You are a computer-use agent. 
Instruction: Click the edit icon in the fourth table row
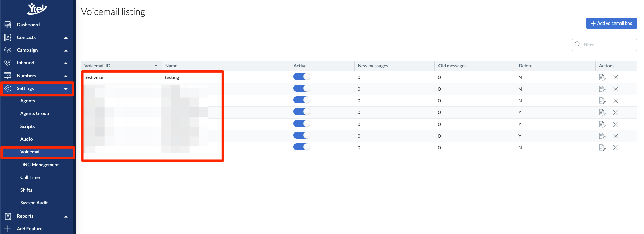point(602,112)
